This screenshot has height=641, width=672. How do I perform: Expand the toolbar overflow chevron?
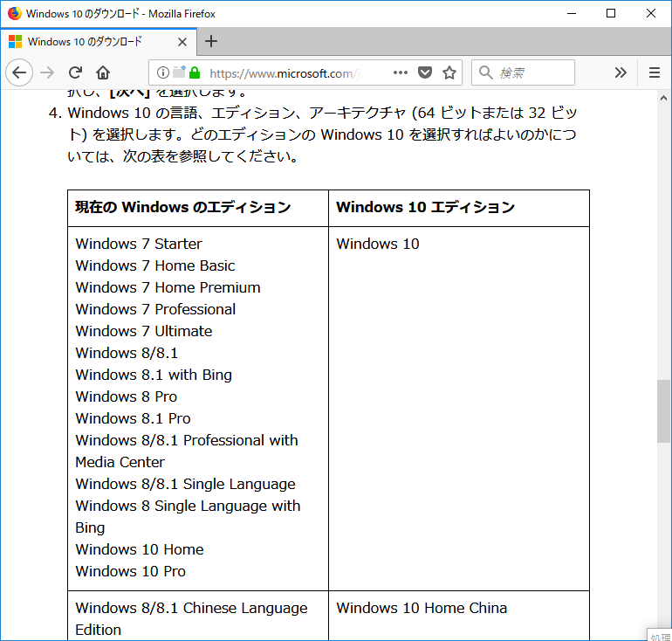click(x=621, y=72)
